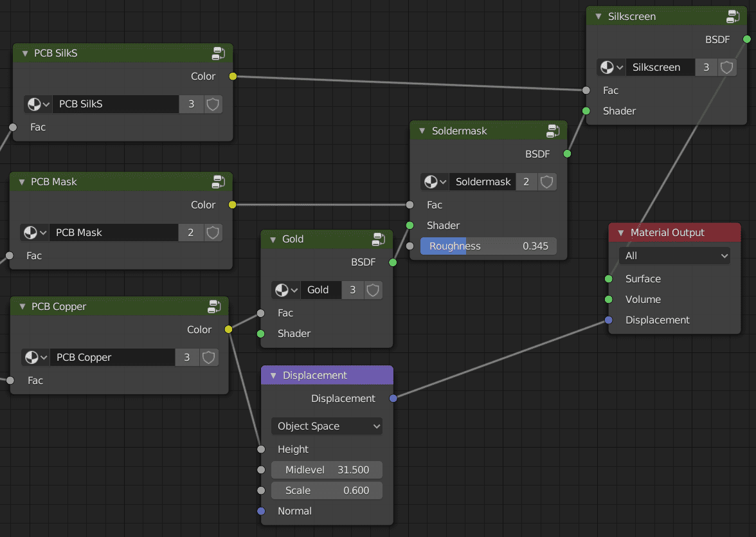Collapse the Soldermask node
This screenshot has width=756, height=537.
point(422,131)
